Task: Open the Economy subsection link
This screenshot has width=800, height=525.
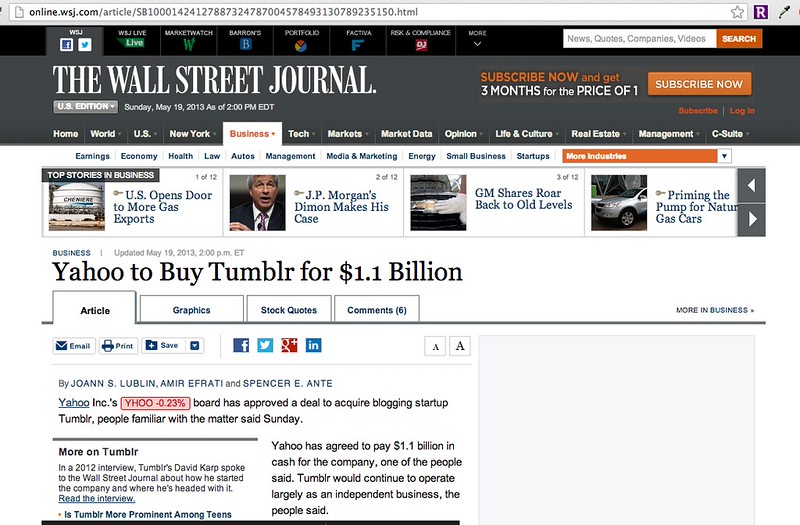Action: [139, 156]
